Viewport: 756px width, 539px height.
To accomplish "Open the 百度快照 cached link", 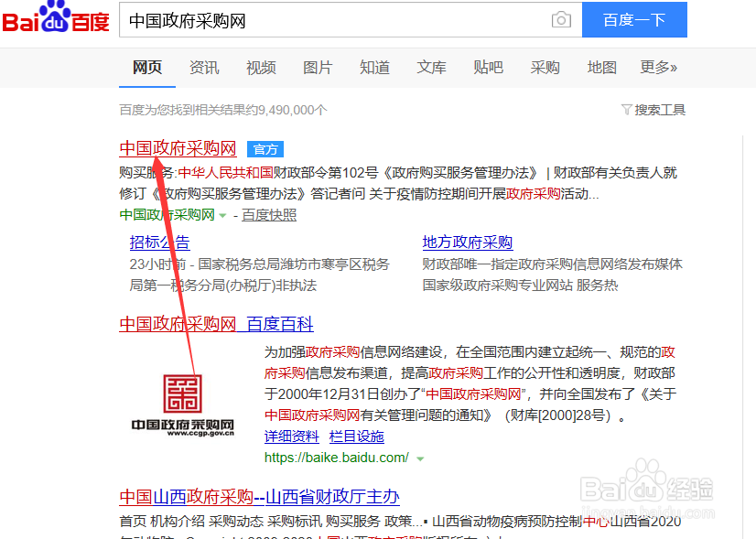I will click(269, 215).
